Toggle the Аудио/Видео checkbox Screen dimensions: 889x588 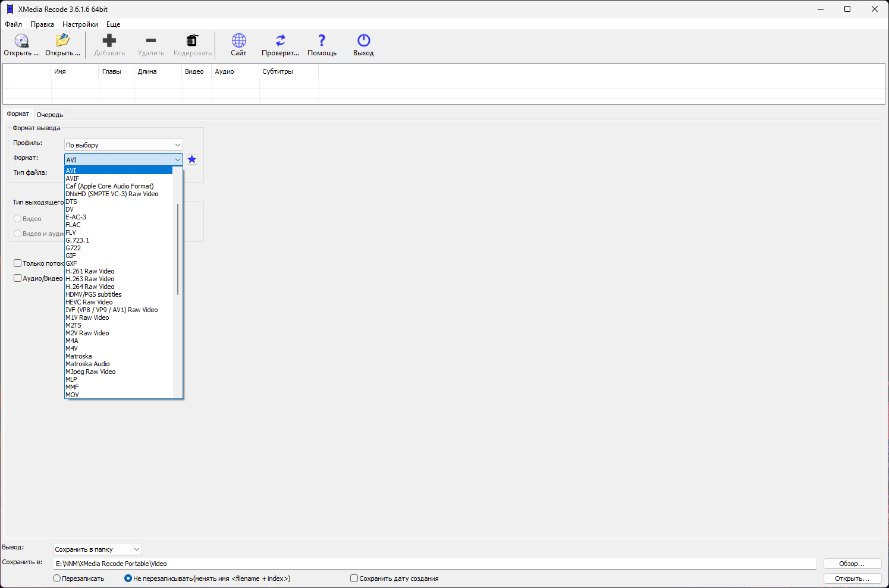coord(18,278)
